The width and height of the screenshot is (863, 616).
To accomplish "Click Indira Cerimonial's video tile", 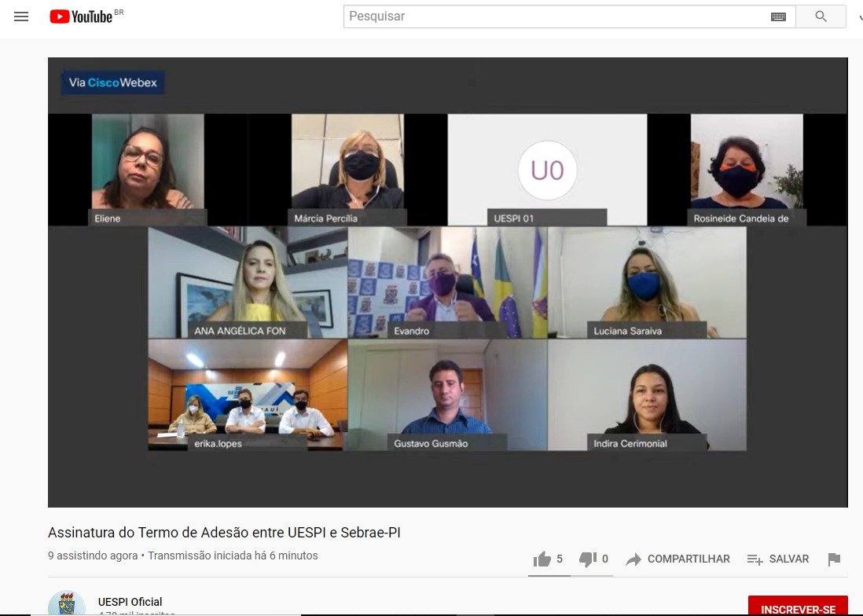I will click(x=647, y=394).
